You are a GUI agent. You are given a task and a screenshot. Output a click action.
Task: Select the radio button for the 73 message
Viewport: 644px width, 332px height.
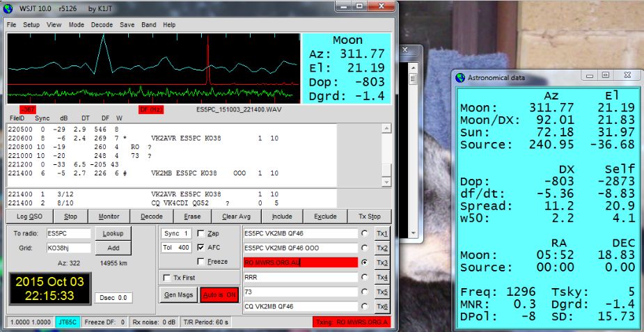pos(365,292)
